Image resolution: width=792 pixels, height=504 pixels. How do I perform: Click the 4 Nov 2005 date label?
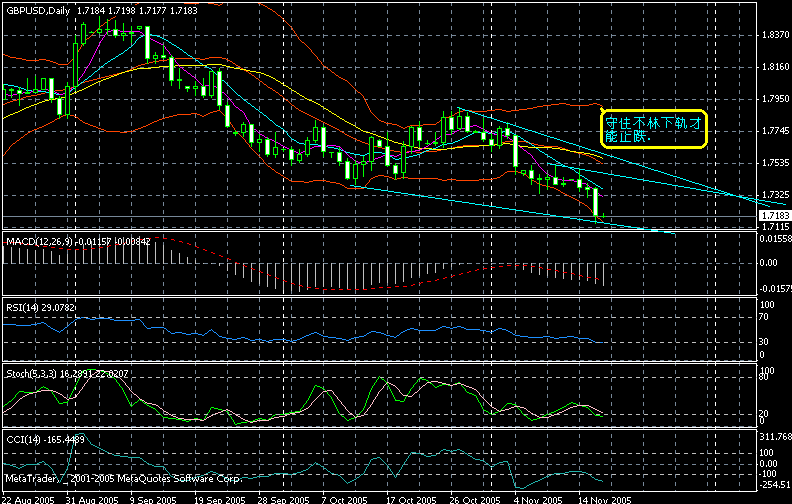[x=536, y=499]
